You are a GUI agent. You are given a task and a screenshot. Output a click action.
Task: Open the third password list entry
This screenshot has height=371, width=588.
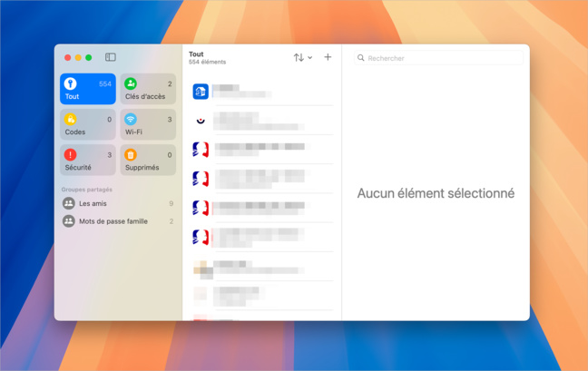261,150
